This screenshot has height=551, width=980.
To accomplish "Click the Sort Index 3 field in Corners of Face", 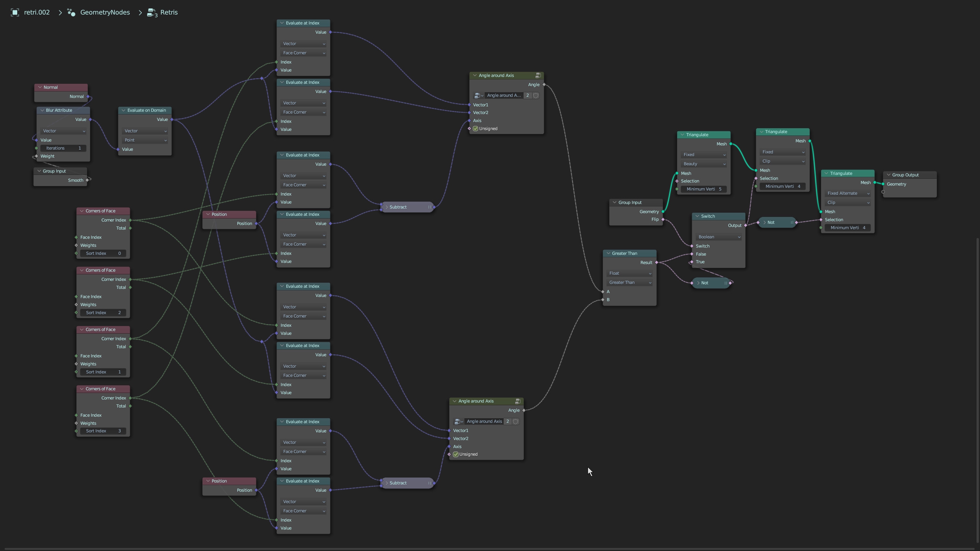I will pyautogui.click(x=103, y=431).
